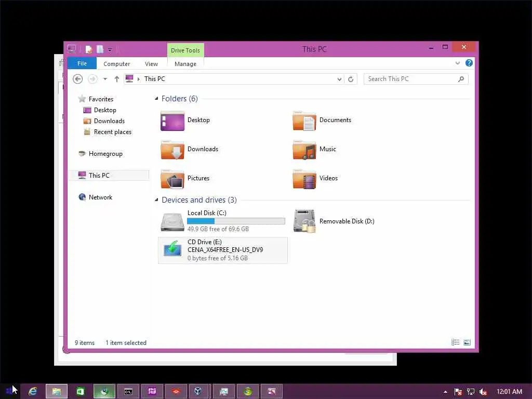Show hidden tray icons arrow
This screenshot has height=399, width=532.
point(445,392)
